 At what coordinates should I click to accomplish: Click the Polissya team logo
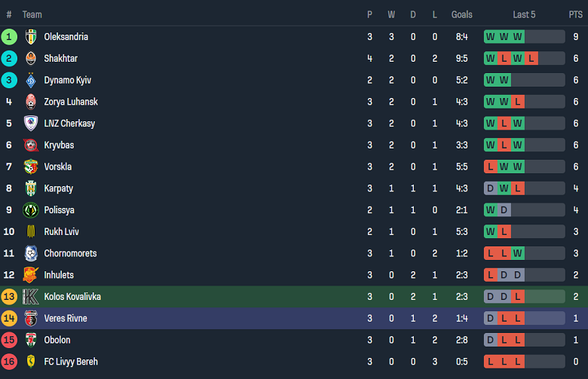31,210
